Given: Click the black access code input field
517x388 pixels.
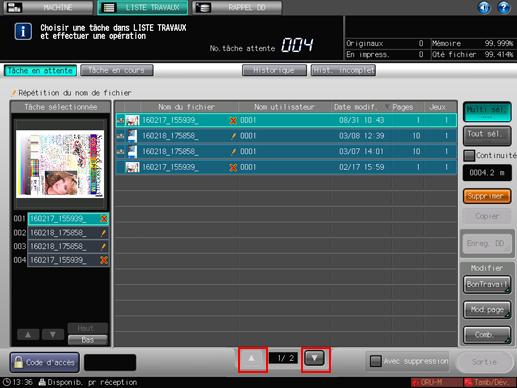Looking at the screenshot, I should point(110,362).
